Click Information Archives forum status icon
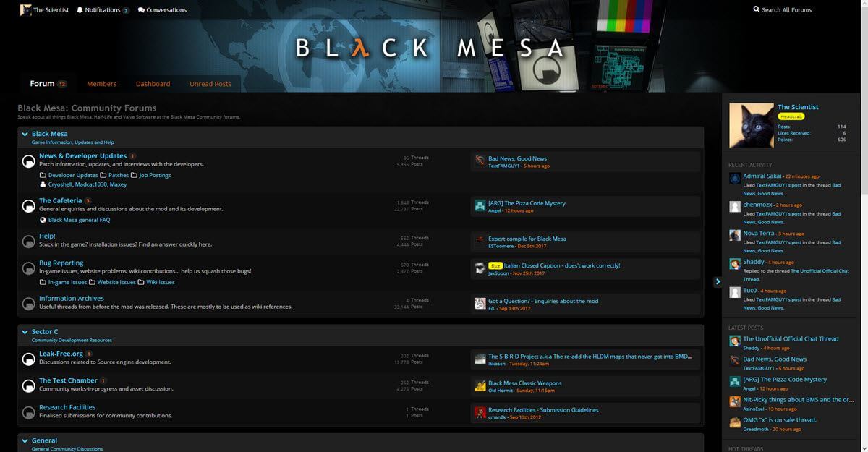 pos(28,304)
